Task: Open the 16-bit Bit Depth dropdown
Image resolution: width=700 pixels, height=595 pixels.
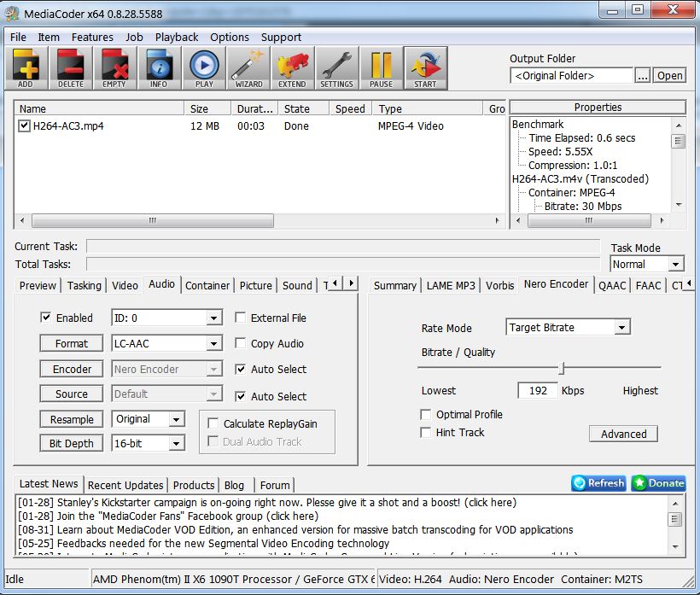Action: point(177,443)
